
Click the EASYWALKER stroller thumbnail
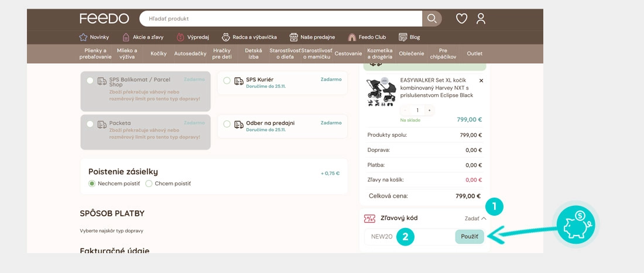pyautogui.click(x=382, y=92)
